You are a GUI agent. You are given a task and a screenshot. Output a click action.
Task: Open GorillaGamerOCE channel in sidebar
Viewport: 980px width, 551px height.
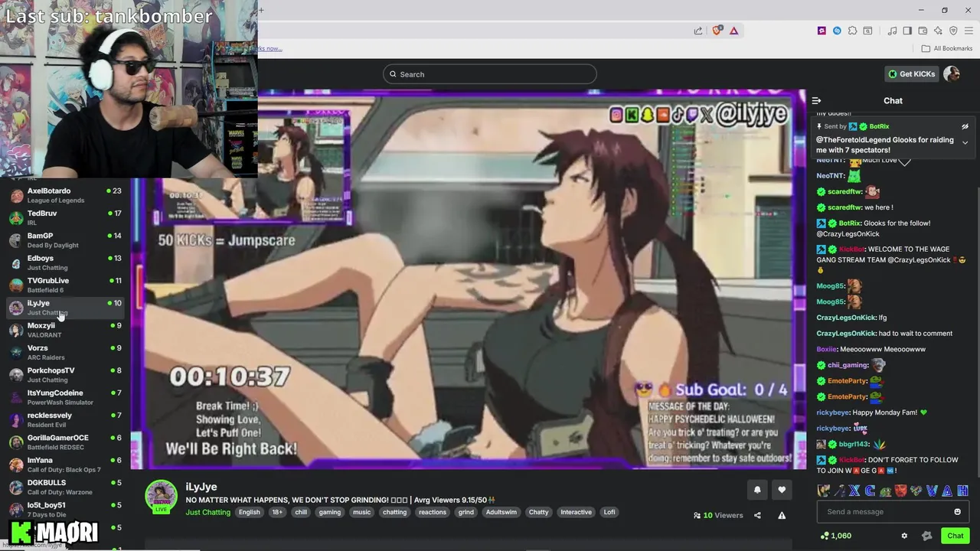tap(65, 442)
